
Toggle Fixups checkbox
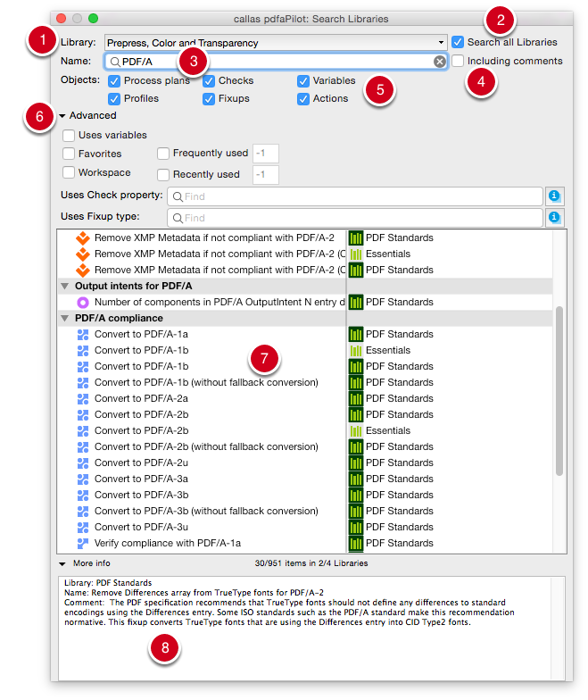(209, 98)
